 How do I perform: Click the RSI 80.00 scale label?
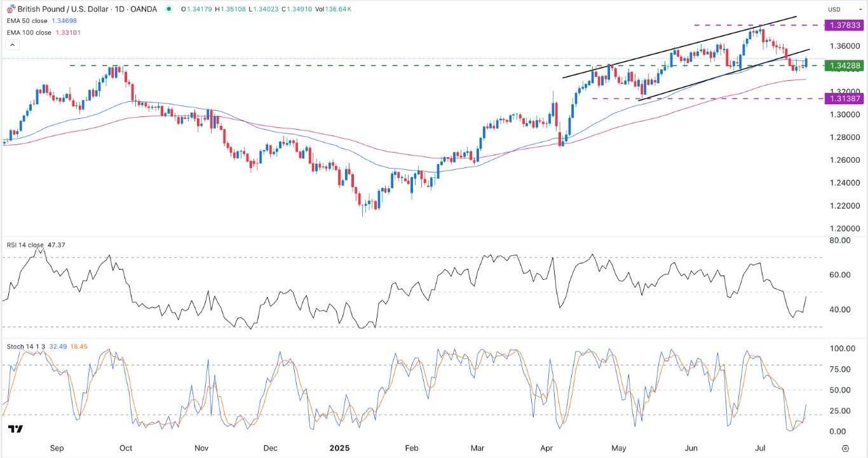coord(840,240)
